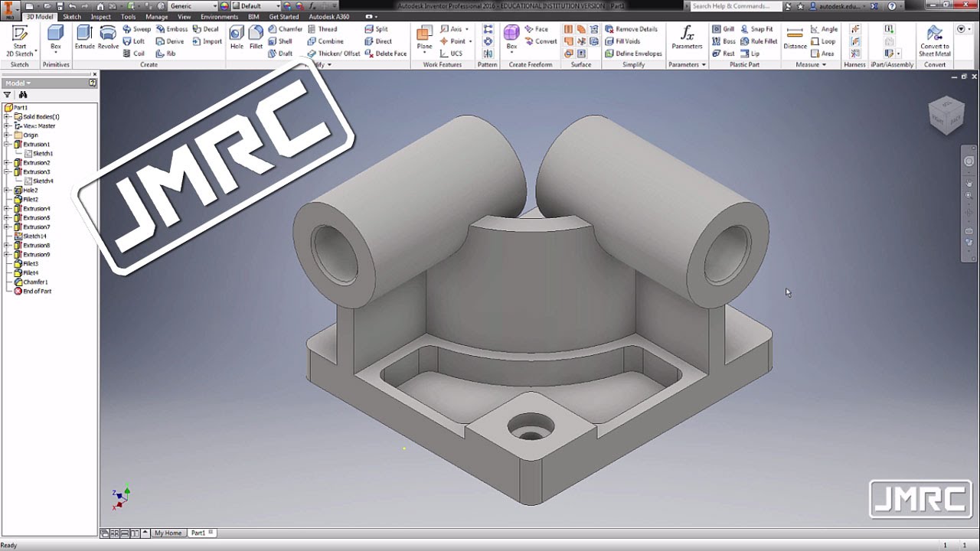Click the Thicken/ Offset tool
The width and height of the screenshot is (980, 551).
click(x=334, y=54)
